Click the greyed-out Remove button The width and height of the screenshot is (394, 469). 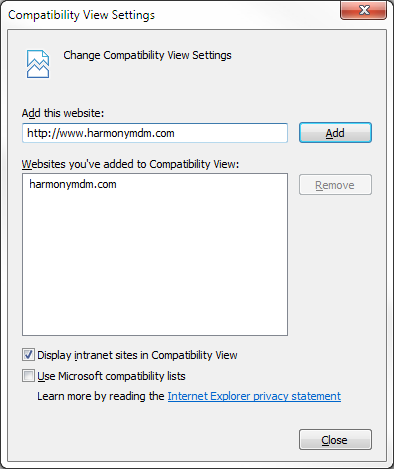coord(335,185)
